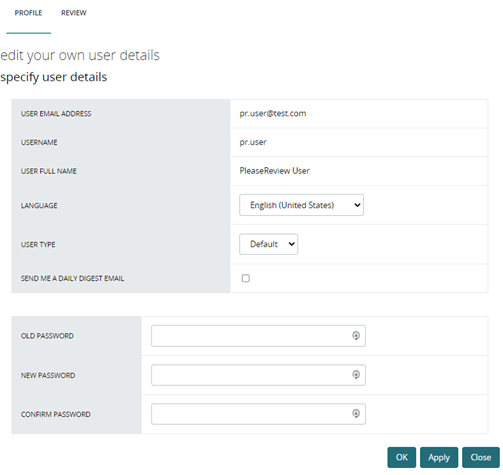The image size is (503, 475).
Task: Confirm changes with the OK button
Action: click(402, 457)
